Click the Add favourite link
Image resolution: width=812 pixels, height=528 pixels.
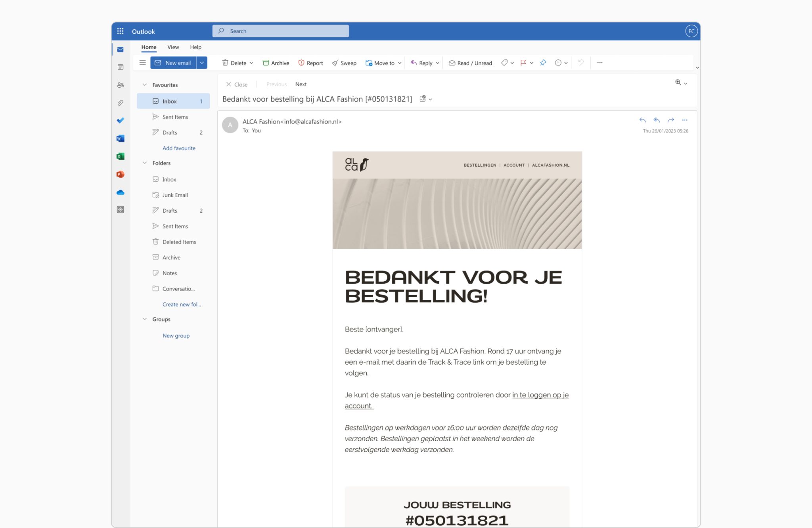(179, 148)
